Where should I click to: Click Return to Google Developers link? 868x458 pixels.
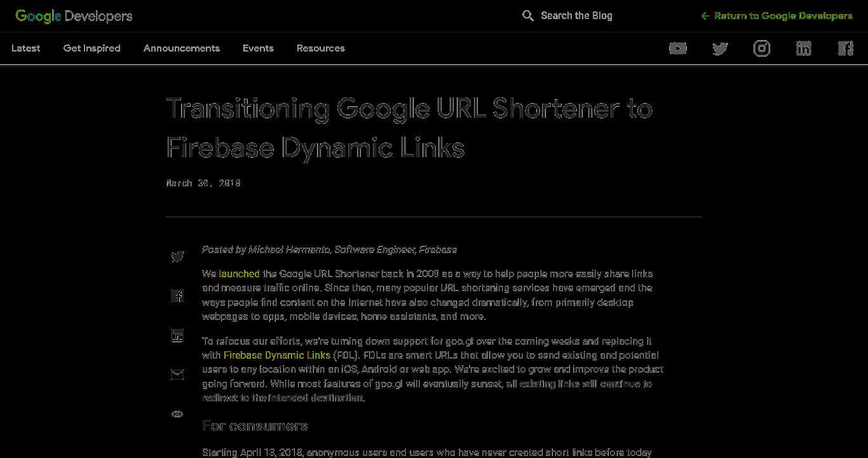[776, 16]
